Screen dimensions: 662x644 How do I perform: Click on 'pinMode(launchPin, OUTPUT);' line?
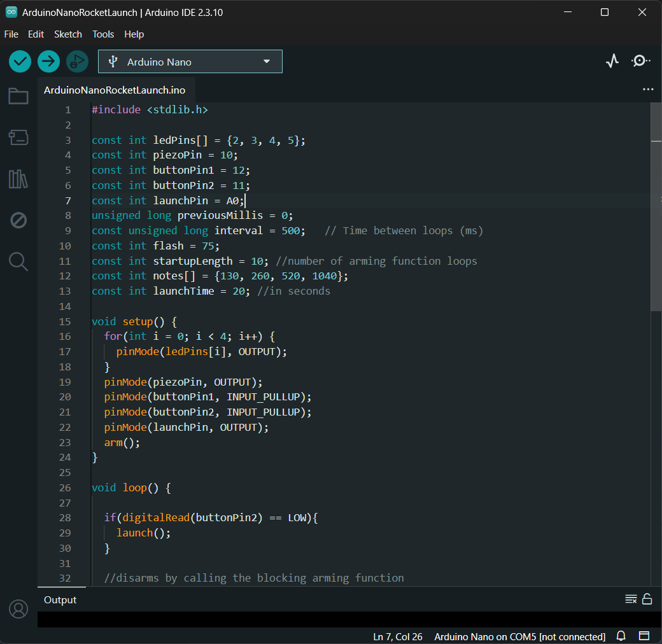pos(186,428)
